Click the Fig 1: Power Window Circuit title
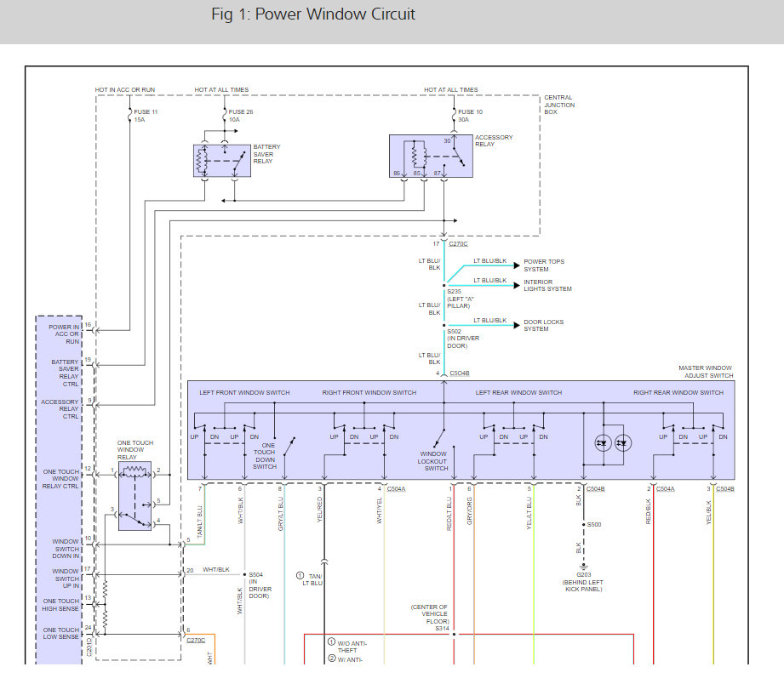This screenshot has height=684, width=784. (x=313, y=15)
